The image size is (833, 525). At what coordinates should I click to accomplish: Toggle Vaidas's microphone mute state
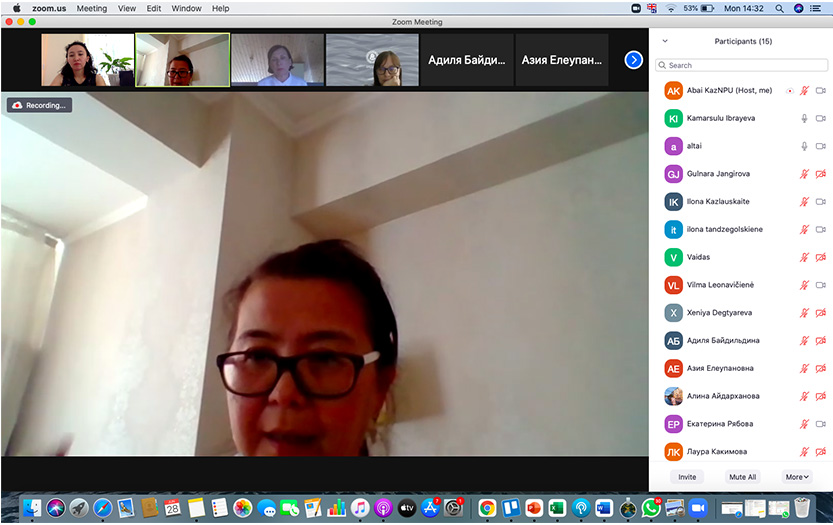click(804, 257)
